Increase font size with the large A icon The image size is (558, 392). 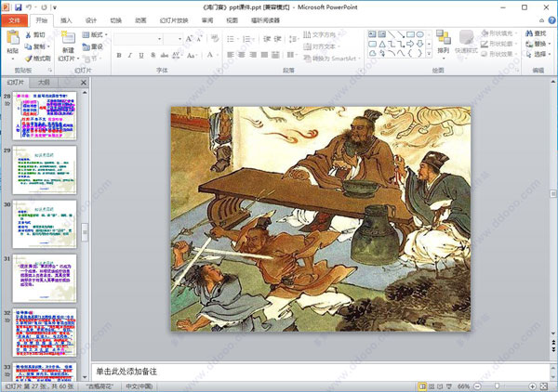pyautogui.click(x=189, y=39)
